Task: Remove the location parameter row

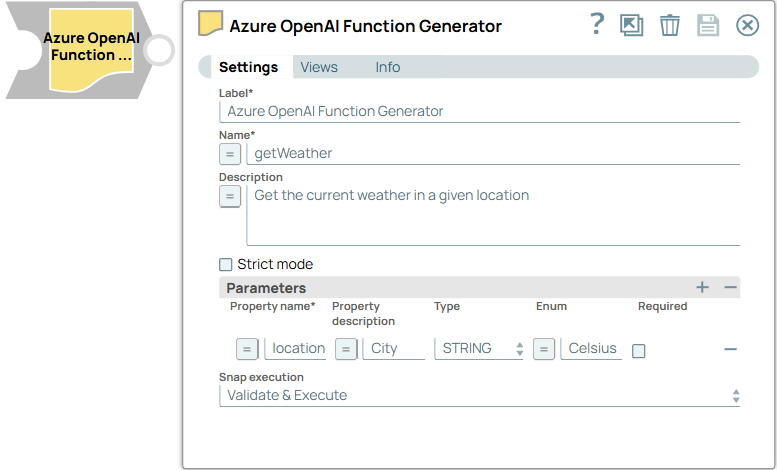Action: (730, 349)
